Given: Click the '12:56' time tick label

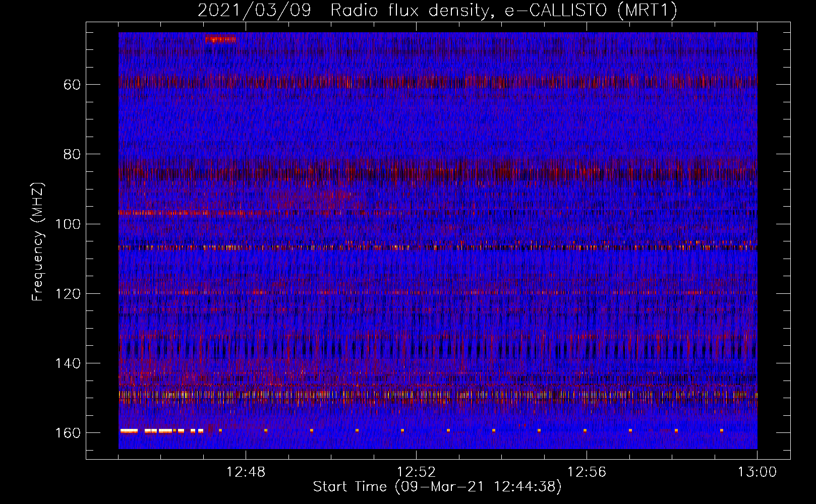Looking at the screenshot, I should click(x=587, y=472).
